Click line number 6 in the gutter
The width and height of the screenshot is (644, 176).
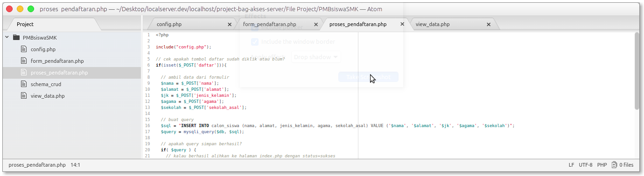[x=148, y=65]
